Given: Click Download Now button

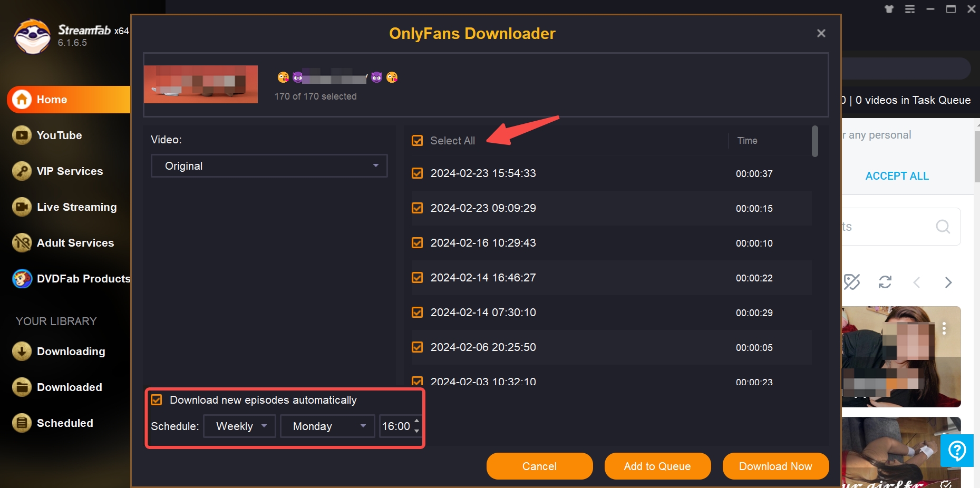Looking at the screenshot, I should (775, 466).
